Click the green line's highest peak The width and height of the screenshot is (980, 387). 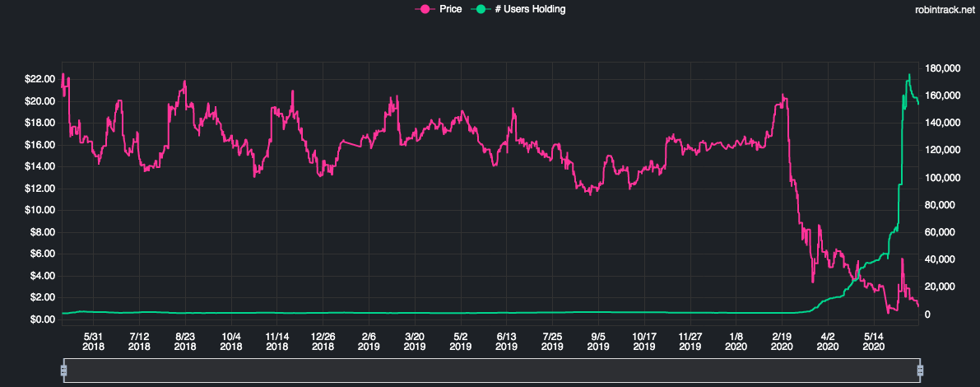pos(909,75)
